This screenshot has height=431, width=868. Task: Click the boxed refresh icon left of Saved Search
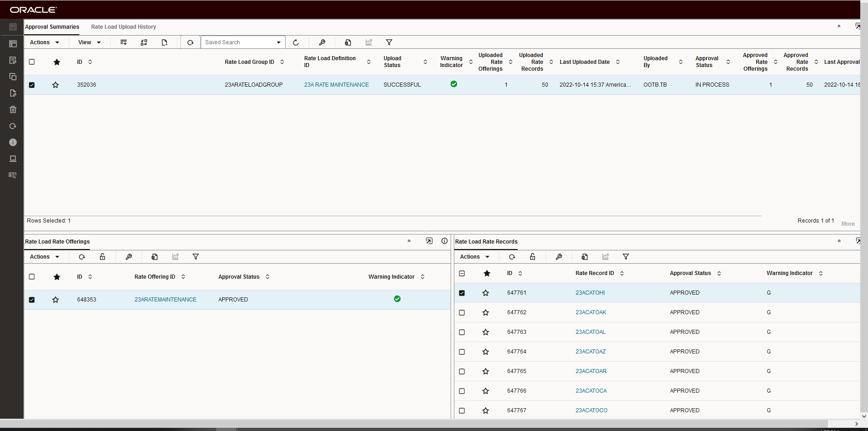point(190,42)
